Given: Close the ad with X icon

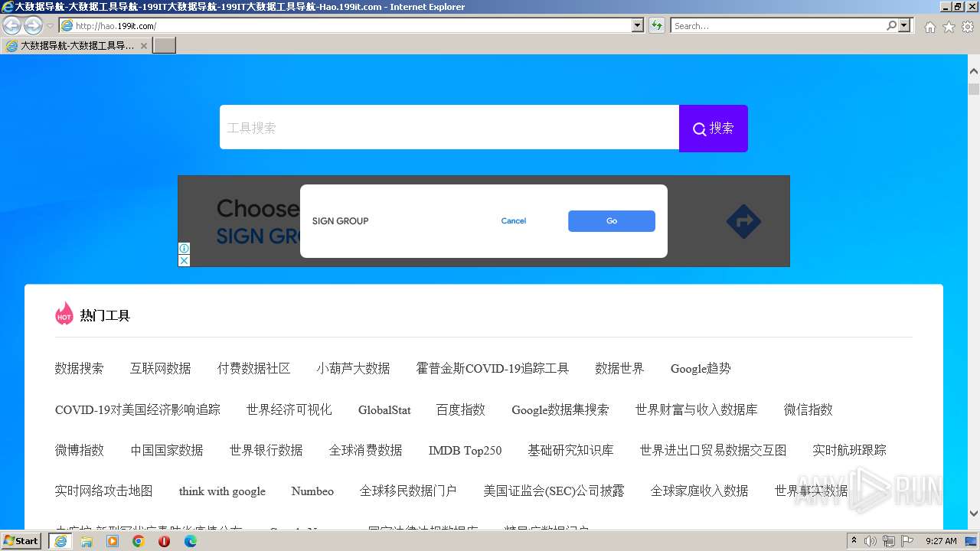Looking at the screenshot, I should (184, 261).
